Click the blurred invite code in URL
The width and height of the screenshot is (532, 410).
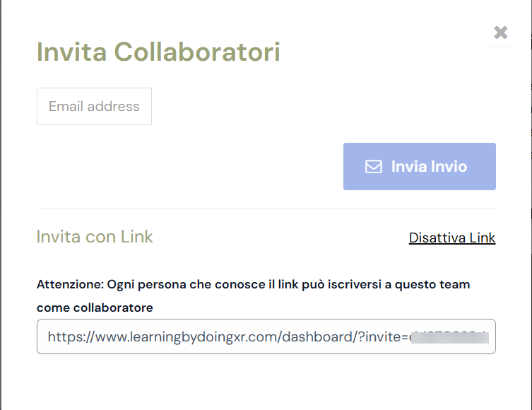[x=449, y=338]
